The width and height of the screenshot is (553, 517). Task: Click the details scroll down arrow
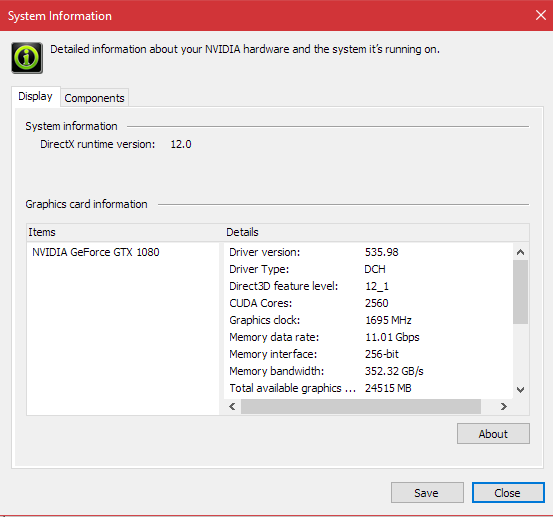point(520,390)
